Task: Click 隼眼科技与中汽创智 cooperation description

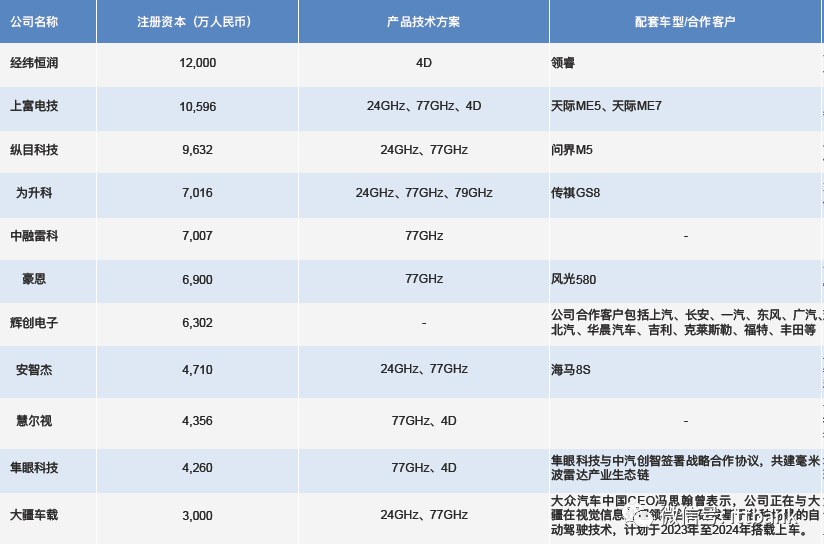Action: pyautogui.click(x=686, y=468)
